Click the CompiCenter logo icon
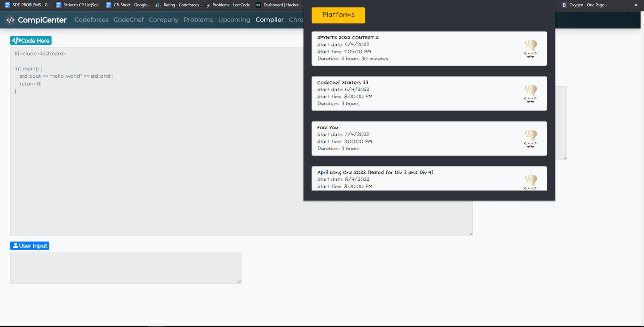This screenshot has height=327, width=644. click(x=10, y=20)
